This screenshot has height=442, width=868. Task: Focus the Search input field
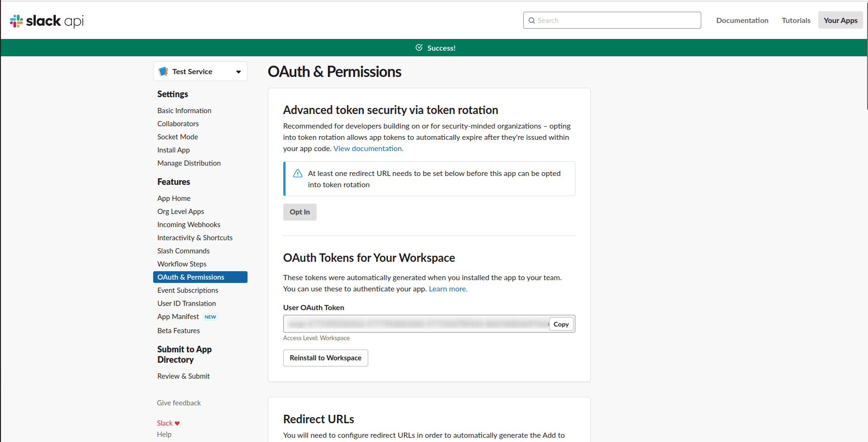point(612,20)
